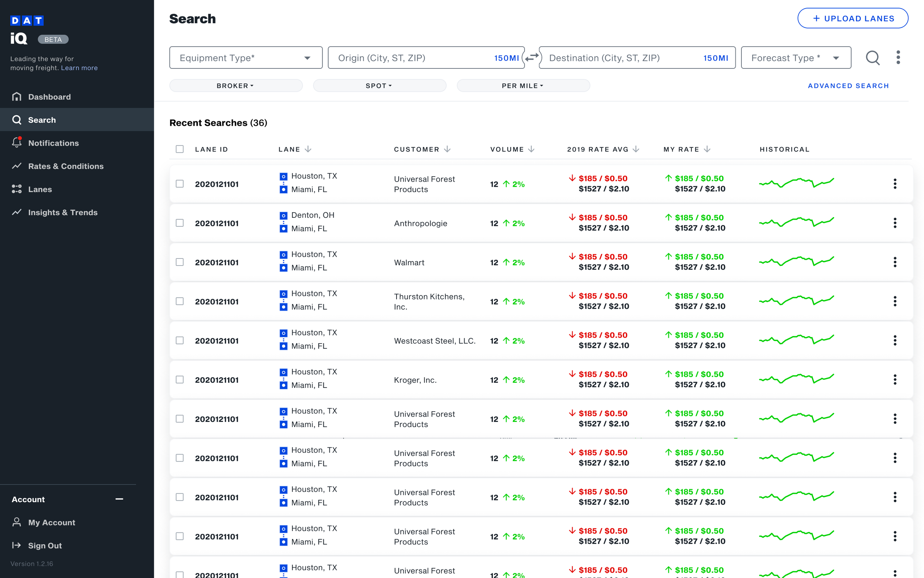Open Rates & Conditions in sidebar
Screen dimensions: 924x578
click(66, 166)
